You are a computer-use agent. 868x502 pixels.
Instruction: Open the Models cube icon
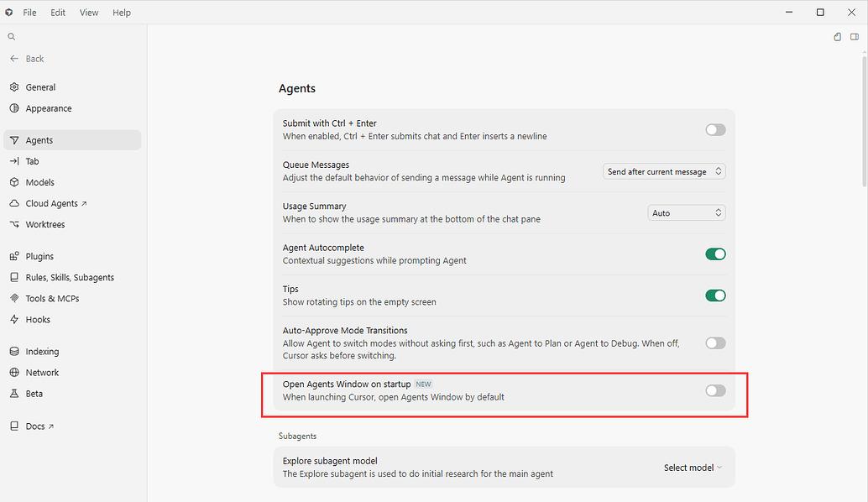pos(14,182)
